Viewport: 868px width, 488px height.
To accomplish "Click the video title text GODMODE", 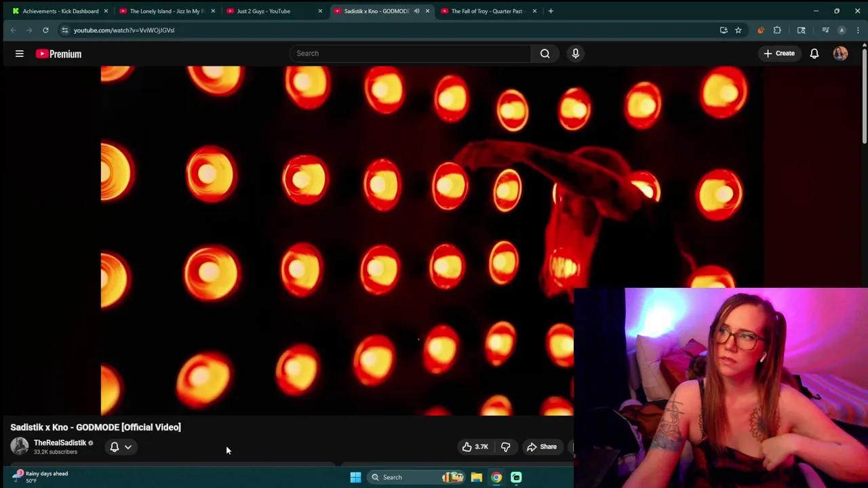I will tap(96, 427).
